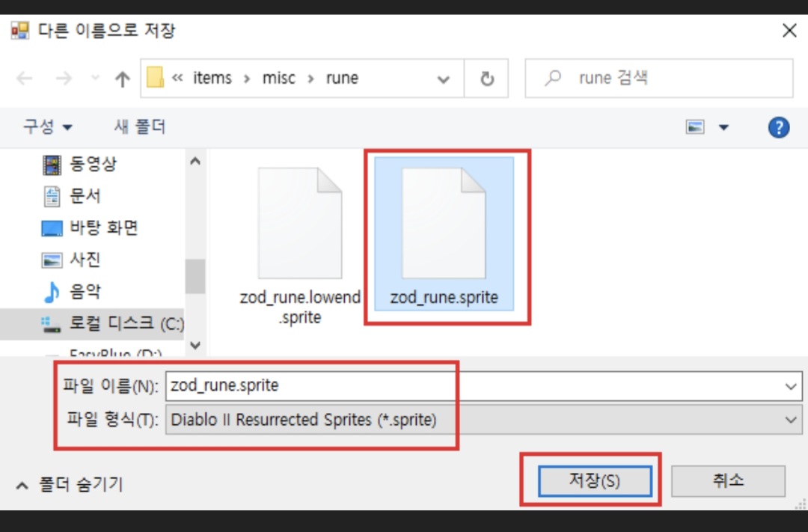The image size is (808, 532).
Task: Go up one folder level
Action: (x=122, y=79)
